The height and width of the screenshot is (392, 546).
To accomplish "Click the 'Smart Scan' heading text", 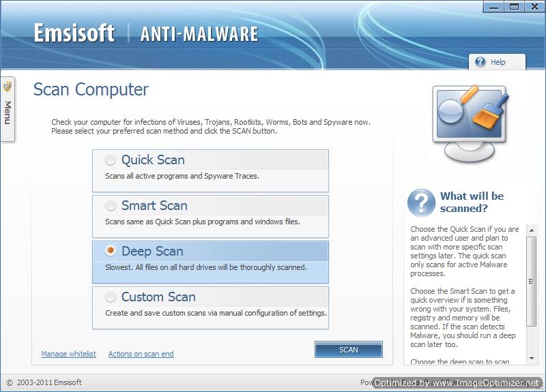I will click(154, 206).
